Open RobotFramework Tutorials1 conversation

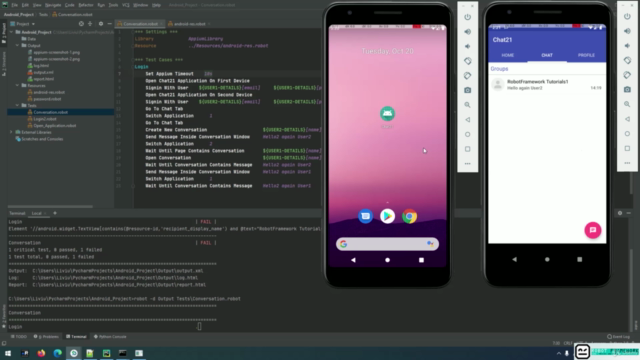point(547,84)
